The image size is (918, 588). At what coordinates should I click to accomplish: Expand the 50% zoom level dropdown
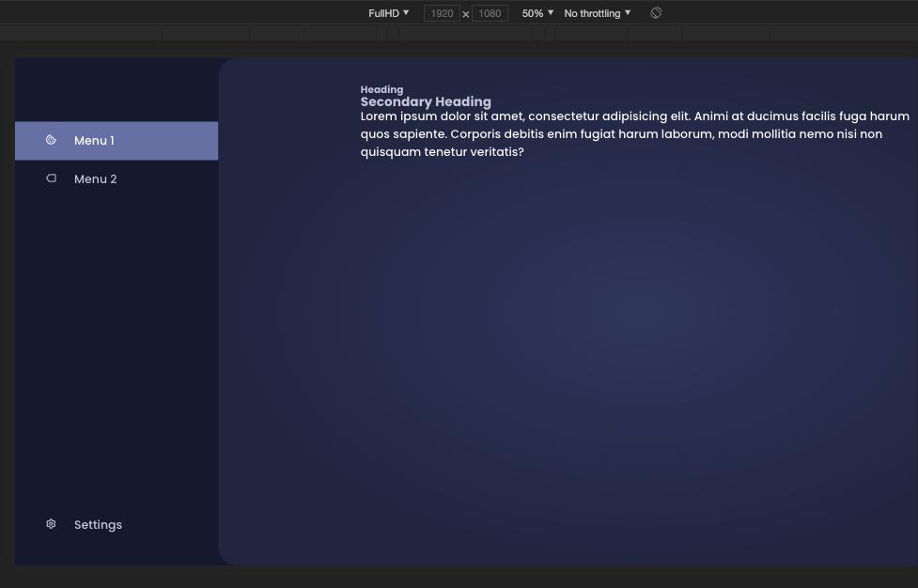coord(537,13)
